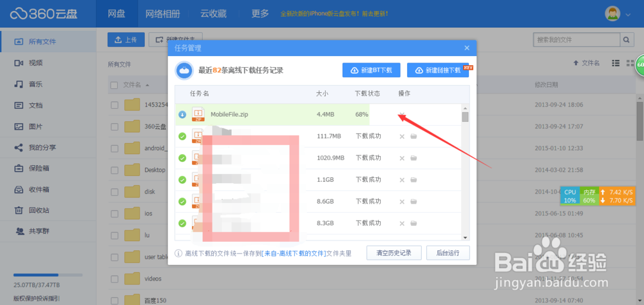Image resolution: width=644 pixels, height=305 pixels.
Task: Cancel the MobileFile.zip download task
Action: (x=402, y=115)
